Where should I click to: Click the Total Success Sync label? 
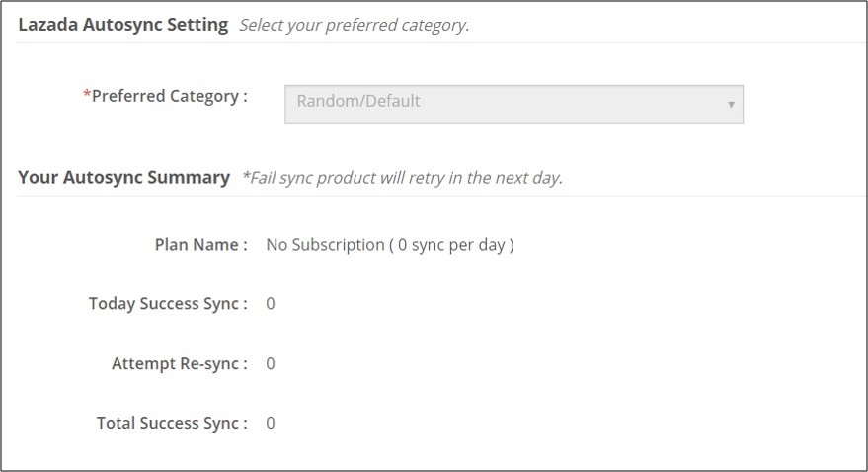(172, 424)
